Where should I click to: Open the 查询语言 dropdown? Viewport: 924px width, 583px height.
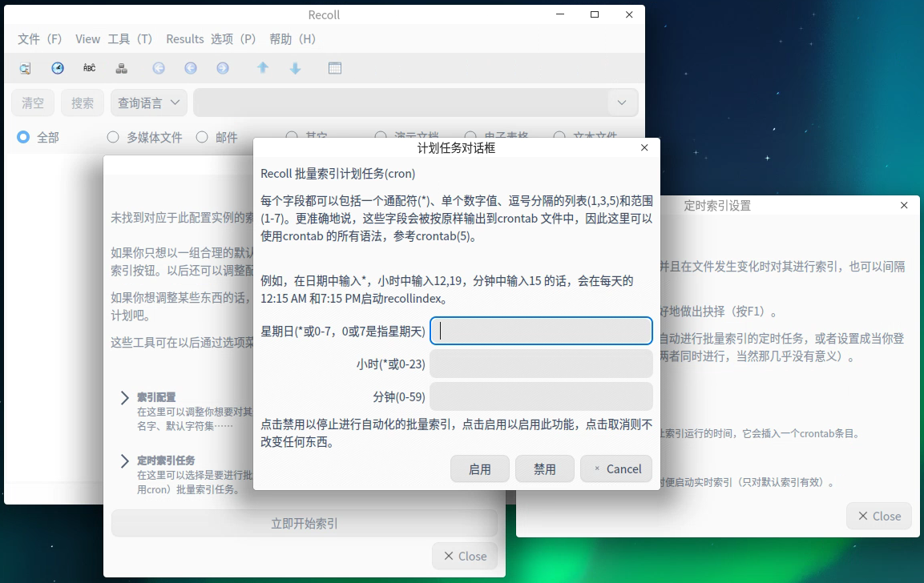149,103
